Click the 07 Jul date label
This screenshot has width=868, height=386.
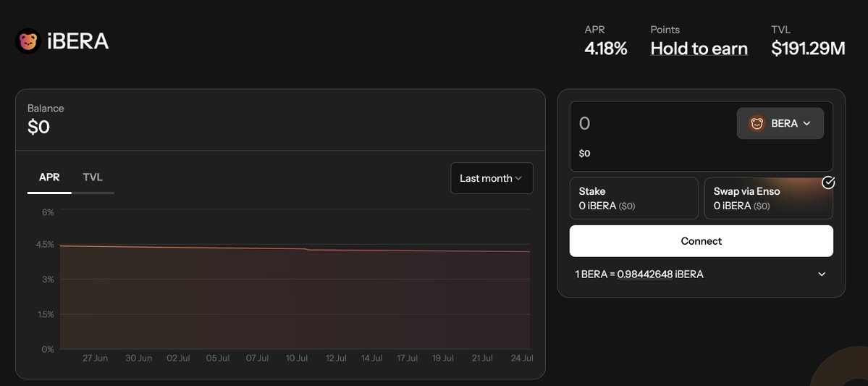(x=258, y=358)
